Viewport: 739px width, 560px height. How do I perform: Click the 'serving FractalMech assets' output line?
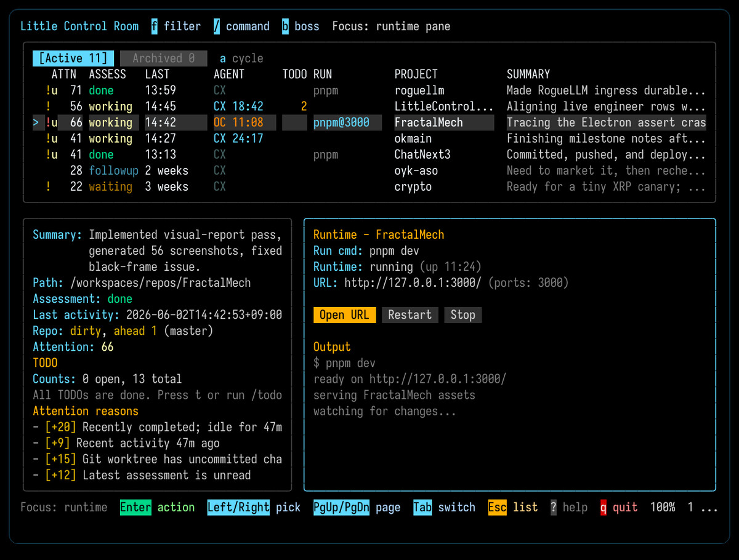[394, 395]
